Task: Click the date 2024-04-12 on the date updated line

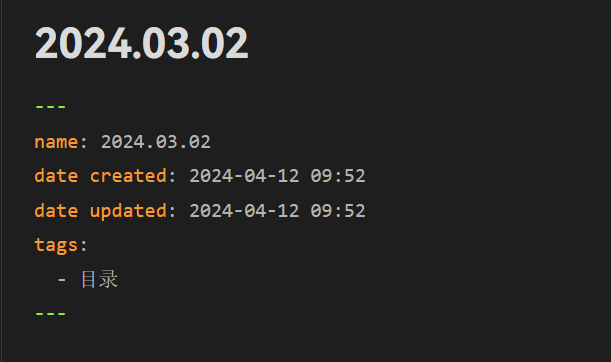Action: [244, 211]
